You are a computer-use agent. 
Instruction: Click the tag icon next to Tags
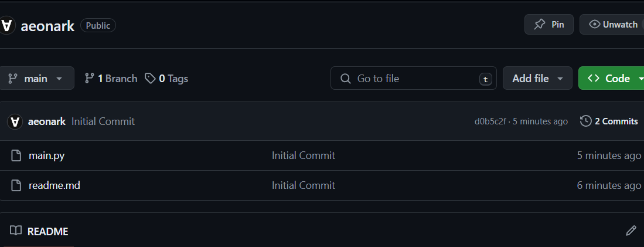(x=151, y=78)
